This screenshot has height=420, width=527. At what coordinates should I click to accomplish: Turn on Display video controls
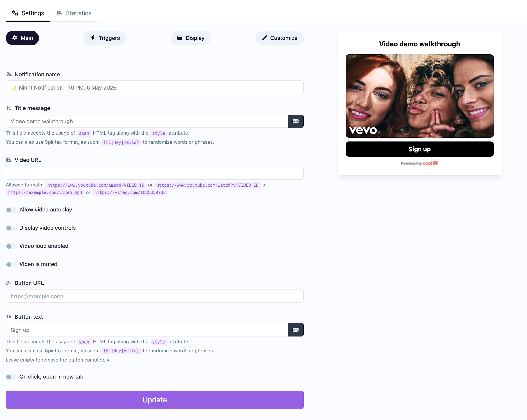point(11,228)
